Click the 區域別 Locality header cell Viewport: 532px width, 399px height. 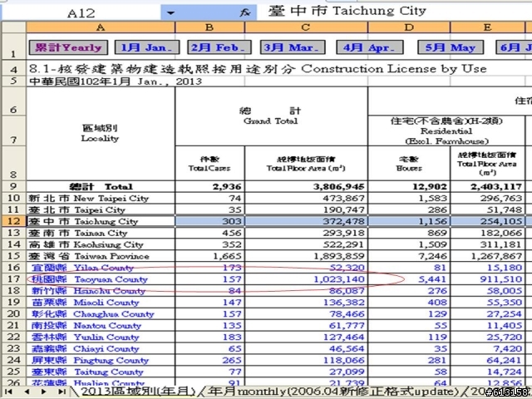[101, 133]
